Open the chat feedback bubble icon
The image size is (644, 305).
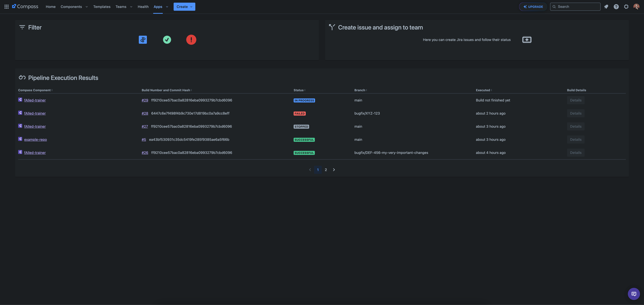pos(634,294)
